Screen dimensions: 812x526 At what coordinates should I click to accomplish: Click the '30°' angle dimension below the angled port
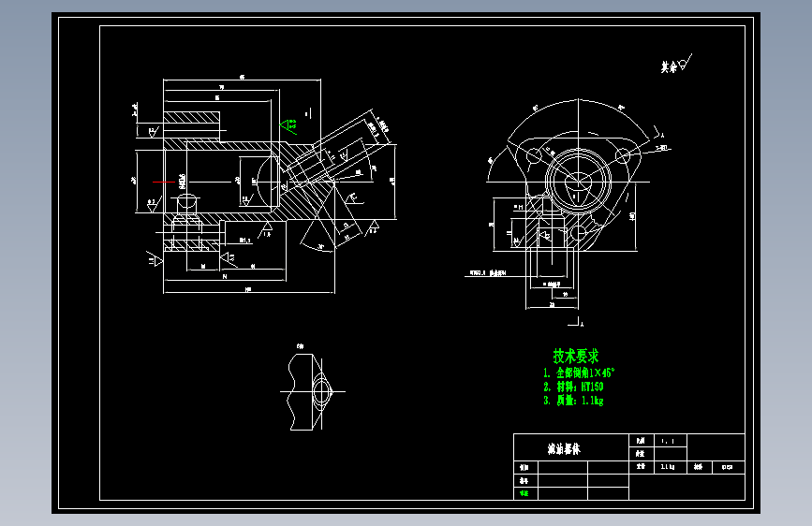321,247
